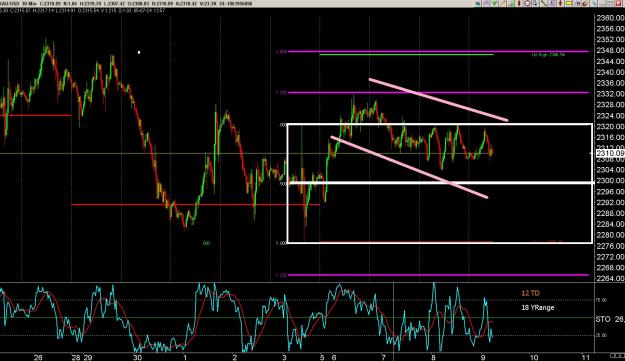Choose the dark diagonal line tool icon
This screenshot has height=361, width=625.
point(544,3)
